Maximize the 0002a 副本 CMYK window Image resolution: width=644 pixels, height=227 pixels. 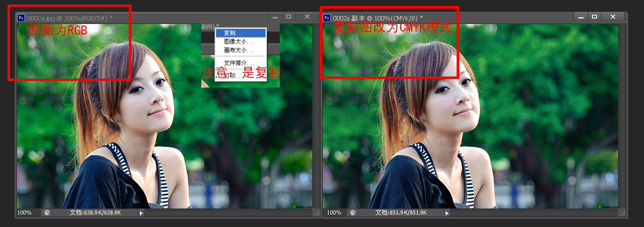coord(595,16)
